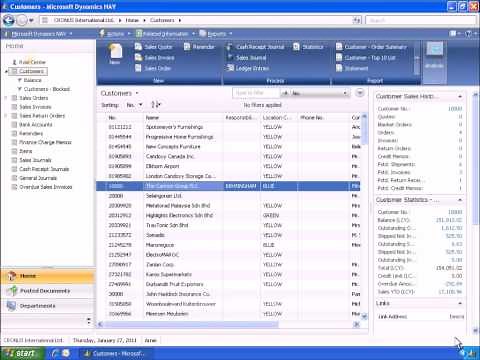
Task: Select the John Haddock Insurance Co. row
Action: pos(229,294)
